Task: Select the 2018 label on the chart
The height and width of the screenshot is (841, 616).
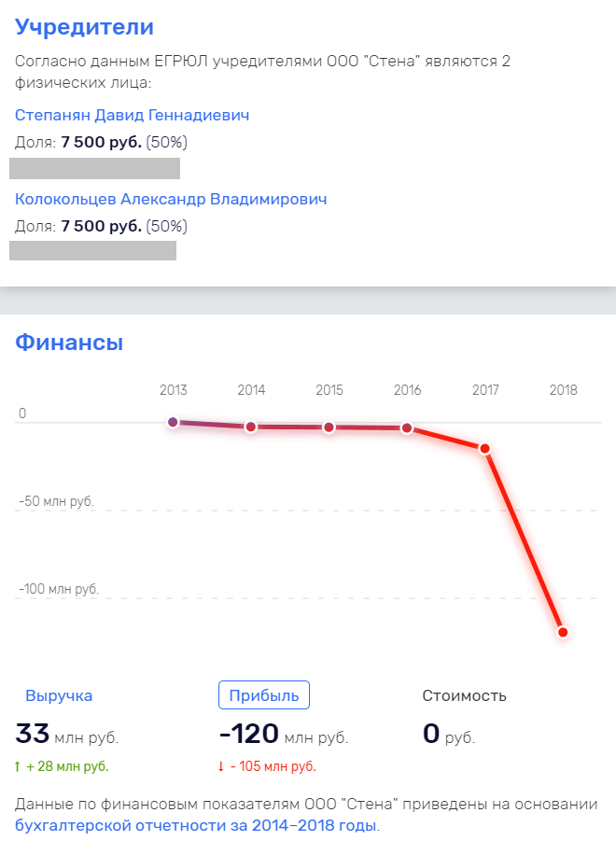Action: tap(563, 390)
